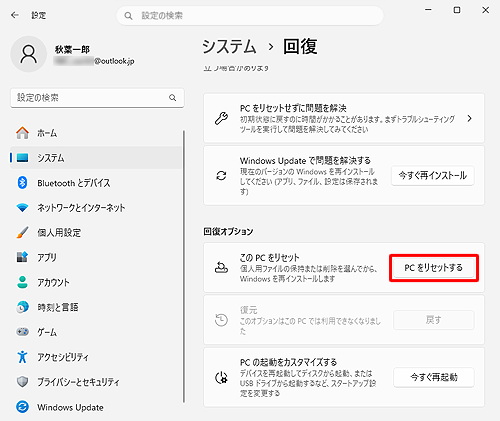500x421 pixels.
Task: Go back with the arrow icon
Action: [15, 15]
